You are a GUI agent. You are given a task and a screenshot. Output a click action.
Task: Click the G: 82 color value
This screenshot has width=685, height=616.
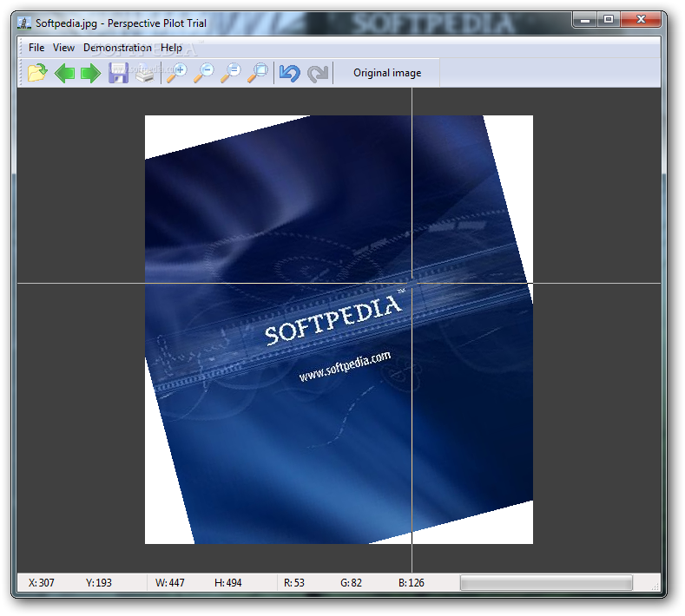tap(352, 583)
